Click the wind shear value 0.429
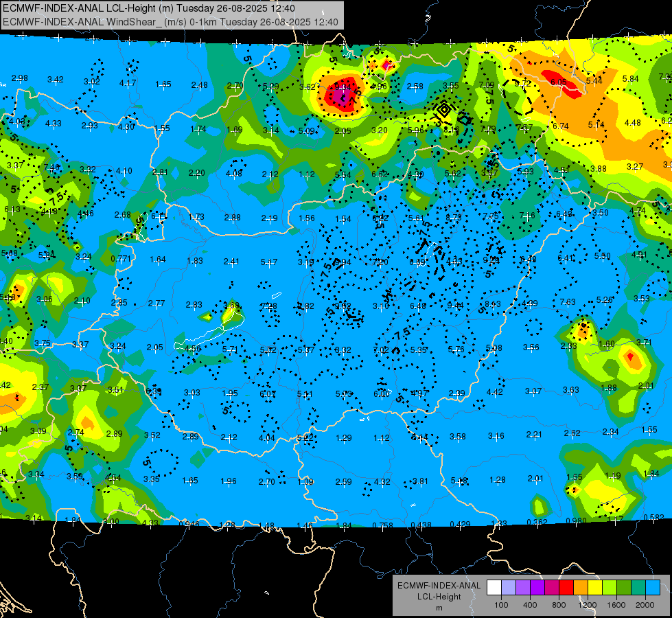 click(460, 524)
